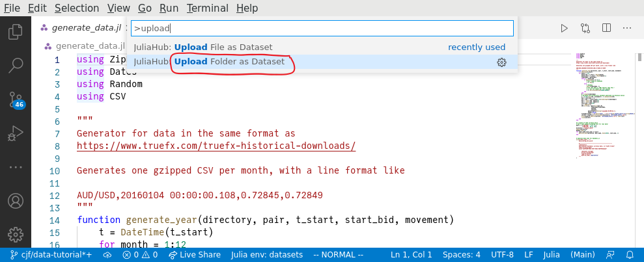Place cursor on 'using CSV' line
644x262 pixels.
[x=102, y=96]
